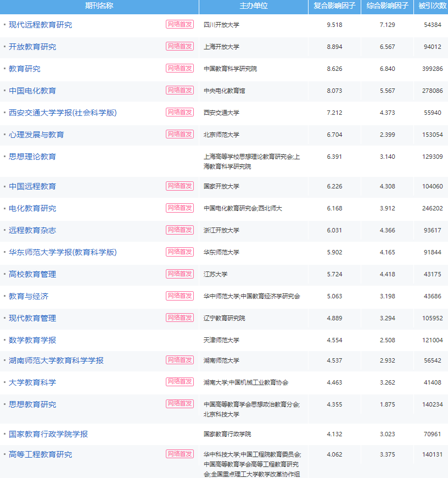Viewport: 448px width, 478px height.
Task: Select sponsor text 中国教育科学研究院
Action: pyautogui.click(x=230, y=69)
